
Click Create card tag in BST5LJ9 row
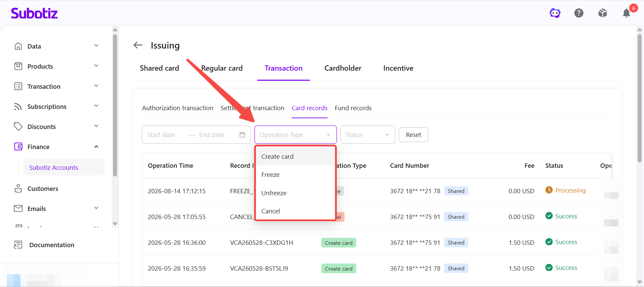tap(338, 269)
